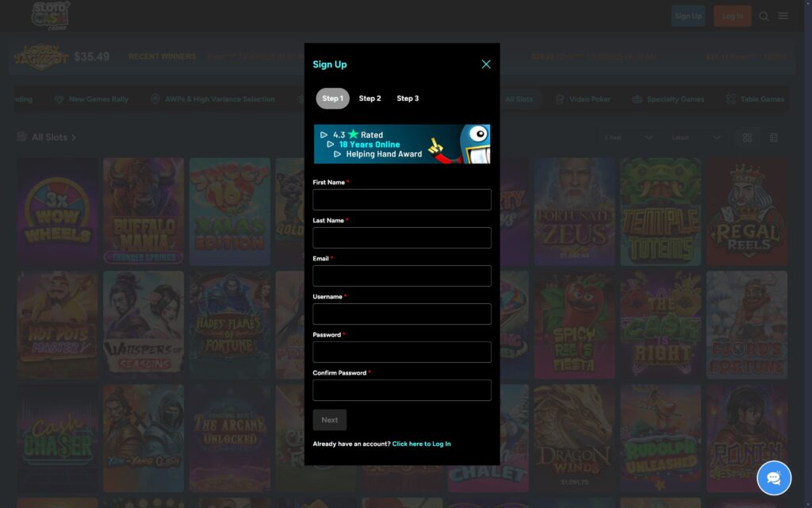Switch to Step 3 of signup
812x508 pixels.
407,98
